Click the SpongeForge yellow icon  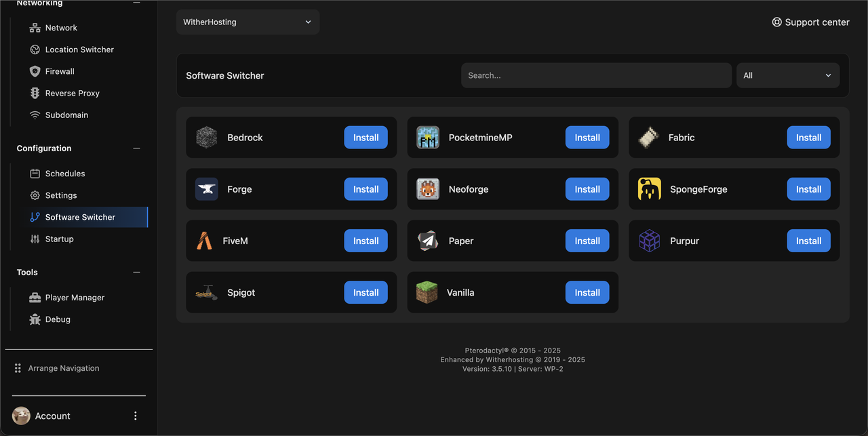coord(649,189)
